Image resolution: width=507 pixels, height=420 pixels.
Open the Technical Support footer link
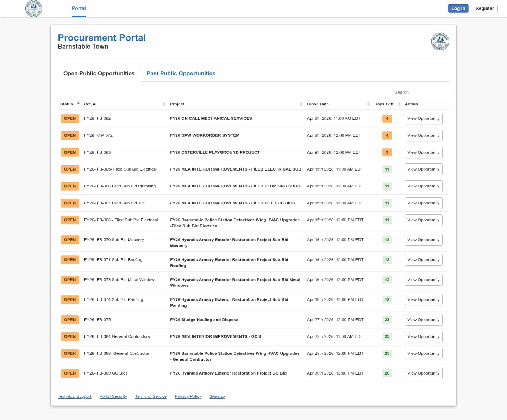pyautogui.click(x=74, y=397)
